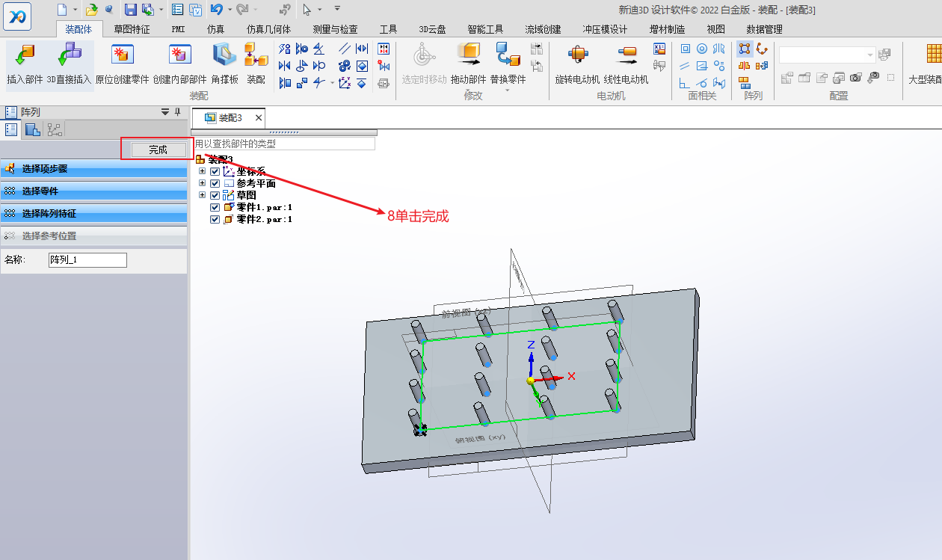The width and height of the screenshot is (942, 560).
Task: Open the 测量与检查 ribbon tab
Action: (336, 29)
